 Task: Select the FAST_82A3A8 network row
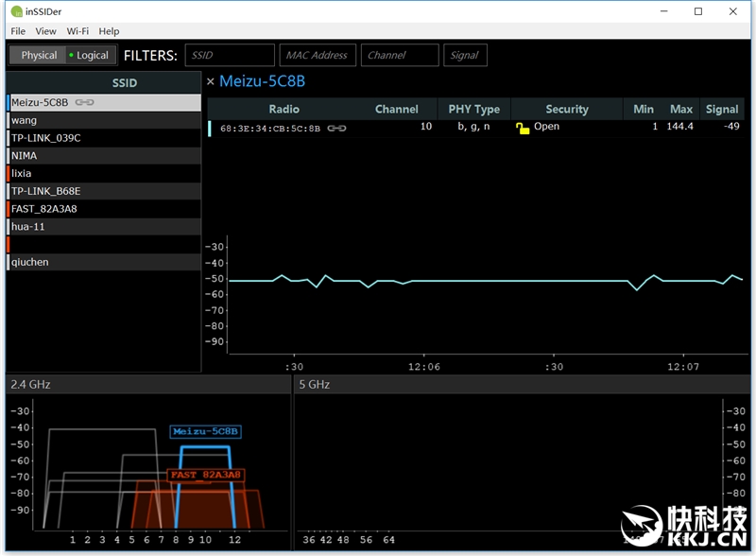point(104,208)
